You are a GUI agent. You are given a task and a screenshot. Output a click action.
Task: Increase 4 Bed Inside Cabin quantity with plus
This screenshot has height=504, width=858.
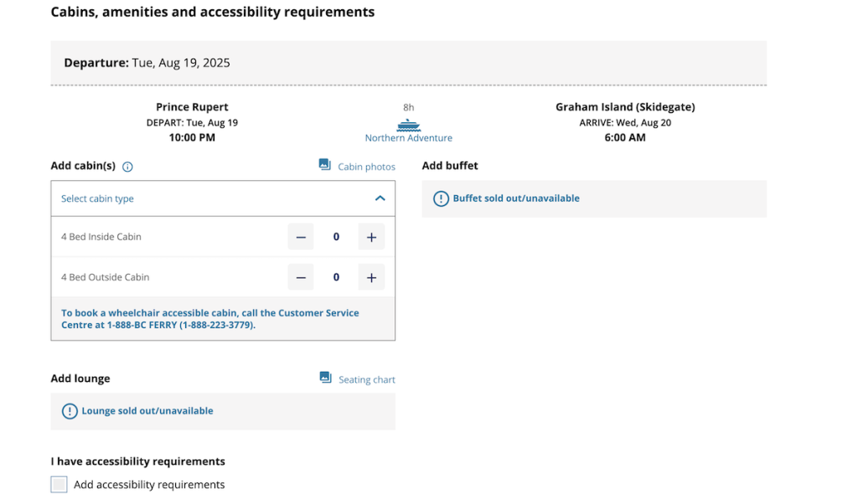(371, 237)
